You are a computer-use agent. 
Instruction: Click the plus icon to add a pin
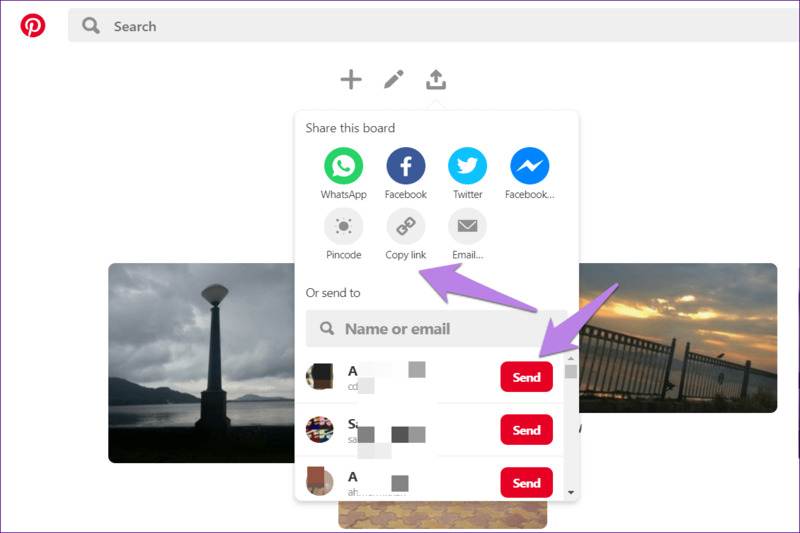click(x=351, y=79)
